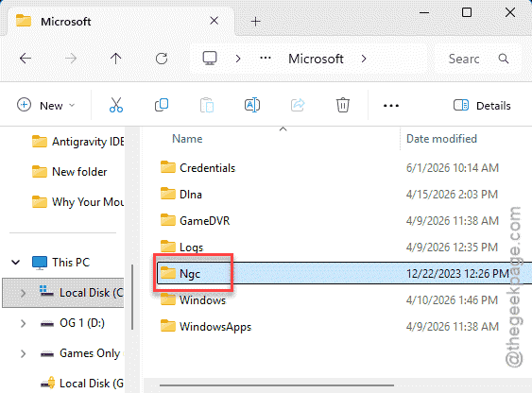Click the This PC monitor icon
The image size is (532, 393).
(40, 263)
